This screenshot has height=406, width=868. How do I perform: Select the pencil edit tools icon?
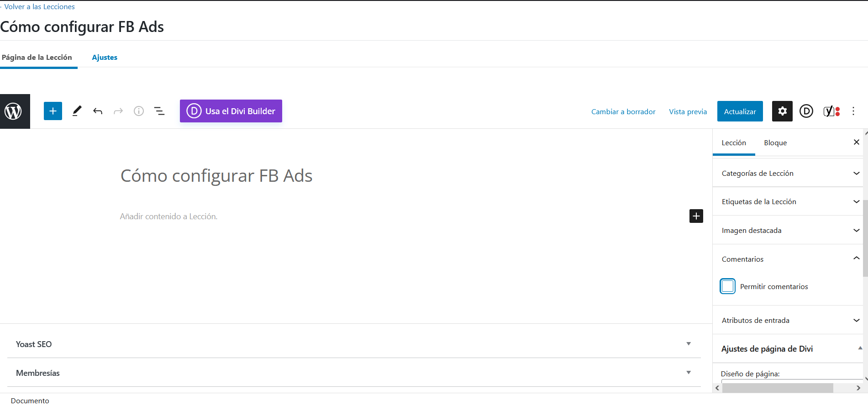(77, 111)
